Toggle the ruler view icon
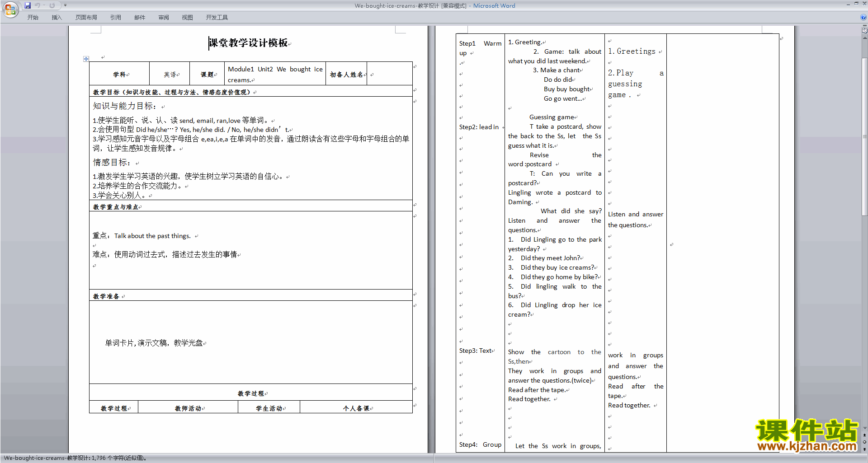Screen dimensions: 868x463 865,30
